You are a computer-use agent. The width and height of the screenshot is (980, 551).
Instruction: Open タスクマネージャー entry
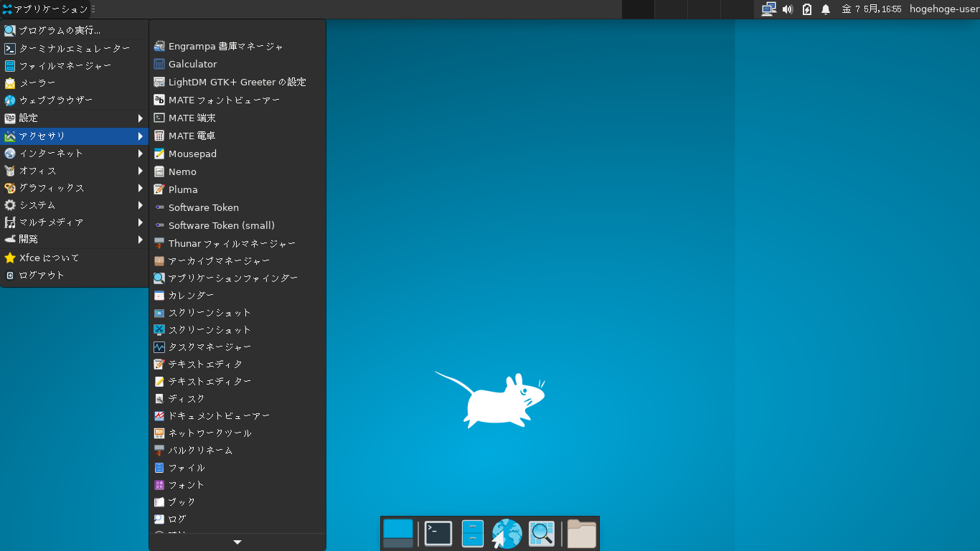(x=237, y=347)
